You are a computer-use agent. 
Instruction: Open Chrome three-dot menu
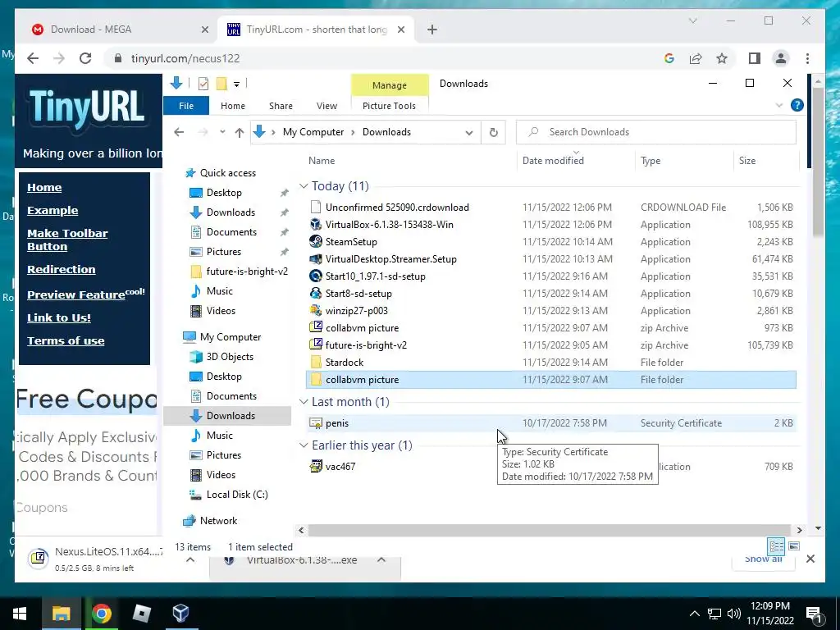coord(807,58)
